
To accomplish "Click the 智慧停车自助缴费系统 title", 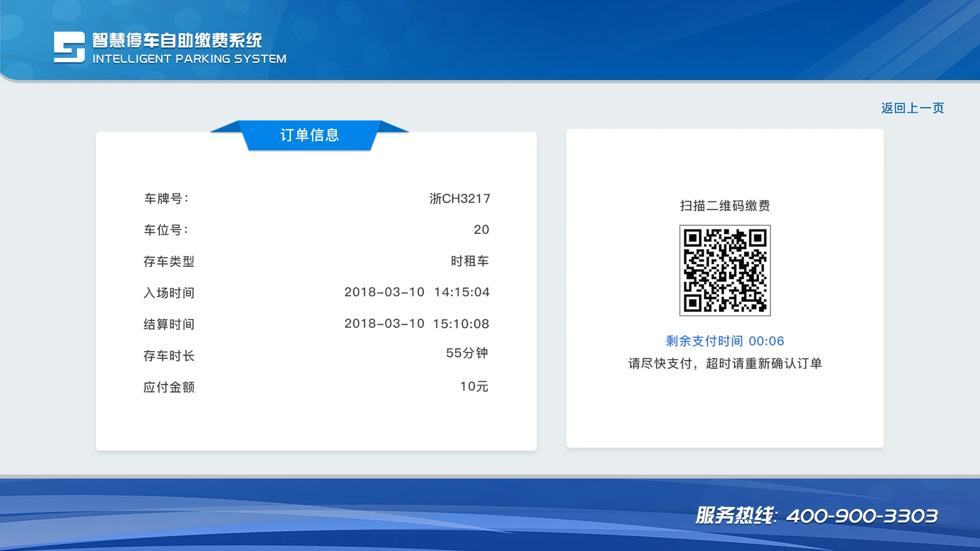I will coord(177,40).
